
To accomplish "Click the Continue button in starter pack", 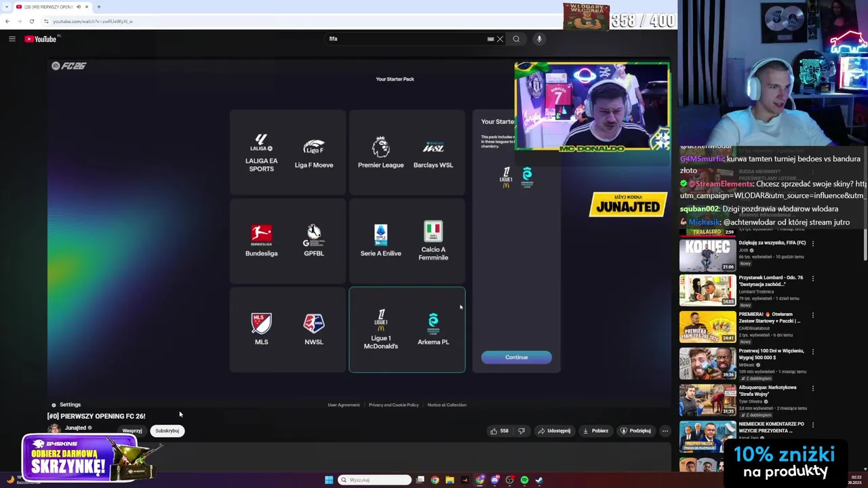I will (x=516, y=357).
